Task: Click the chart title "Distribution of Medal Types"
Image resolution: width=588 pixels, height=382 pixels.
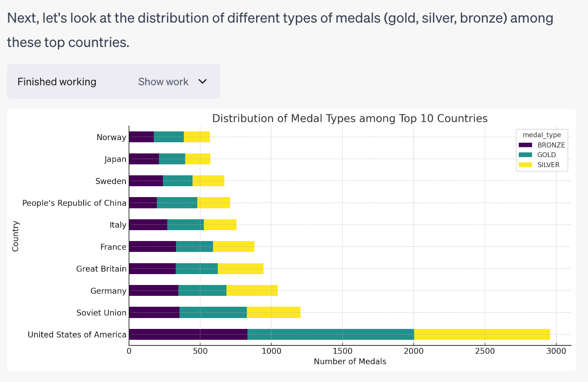Action: click(349, 118)
